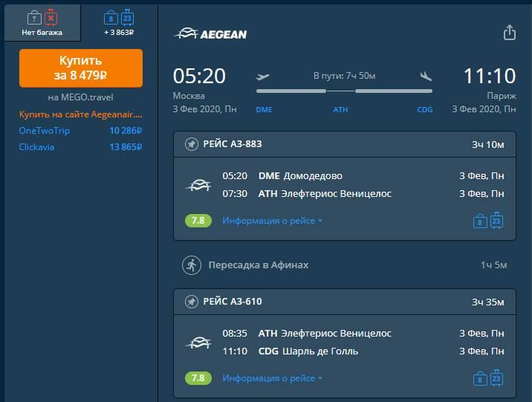Click the 23 kg suitcase icon on A3-610

click(496, 378)
